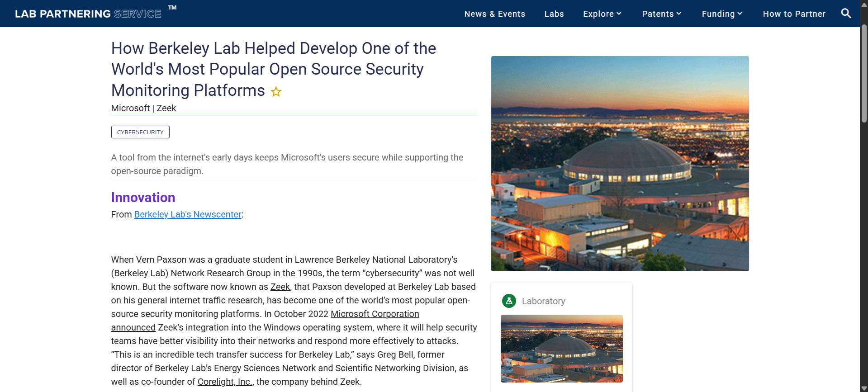
Task: Click the large Berkeley Lab dome photo
Action: pyautogui.click(x=620, y=164)
